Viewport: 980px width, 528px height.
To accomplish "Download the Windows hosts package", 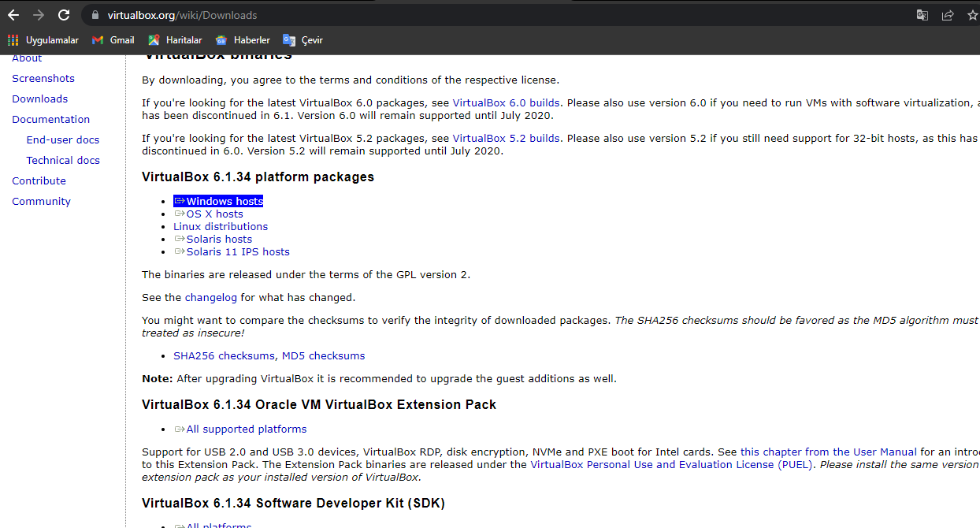I will coord(218,201).
